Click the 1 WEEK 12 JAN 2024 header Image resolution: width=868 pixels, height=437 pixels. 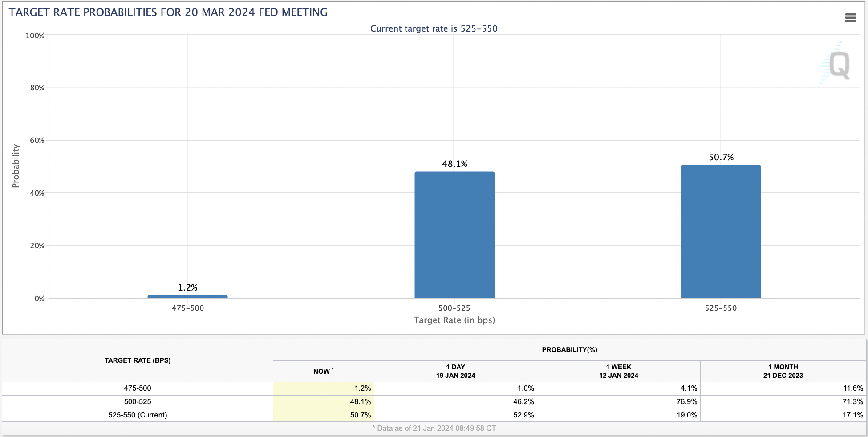click(618, 371)
